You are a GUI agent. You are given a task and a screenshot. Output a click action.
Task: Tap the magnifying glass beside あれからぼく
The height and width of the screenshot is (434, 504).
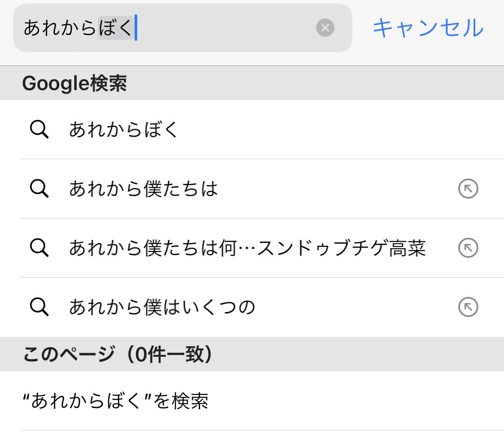40,130
